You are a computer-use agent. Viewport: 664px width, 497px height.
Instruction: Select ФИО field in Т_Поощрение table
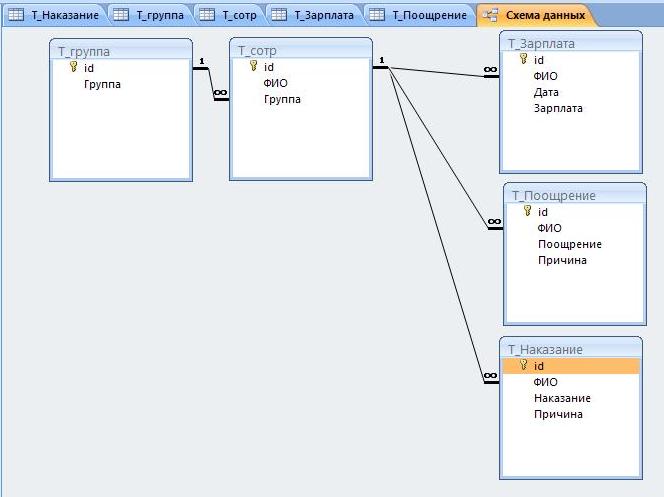pos(575,228)
